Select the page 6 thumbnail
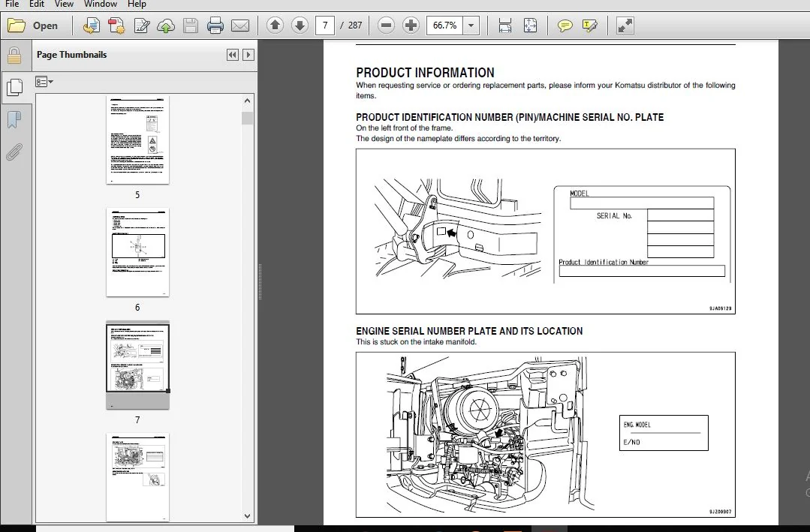This screenshot has width=810, height=532. [137, 252]
